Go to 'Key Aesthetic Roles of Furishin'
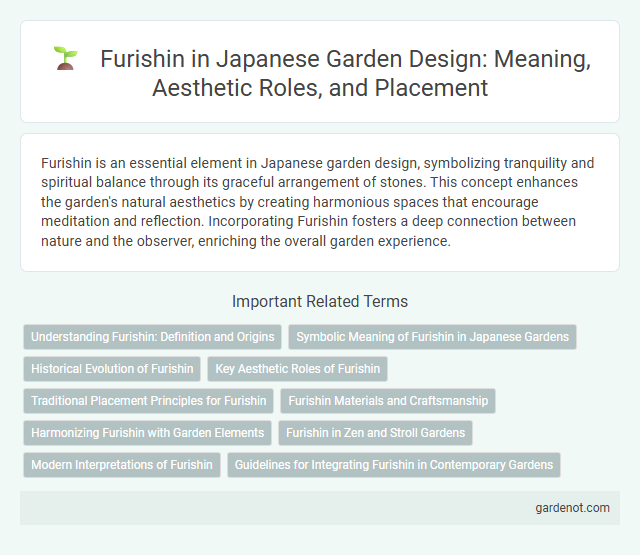 point(298,369)
